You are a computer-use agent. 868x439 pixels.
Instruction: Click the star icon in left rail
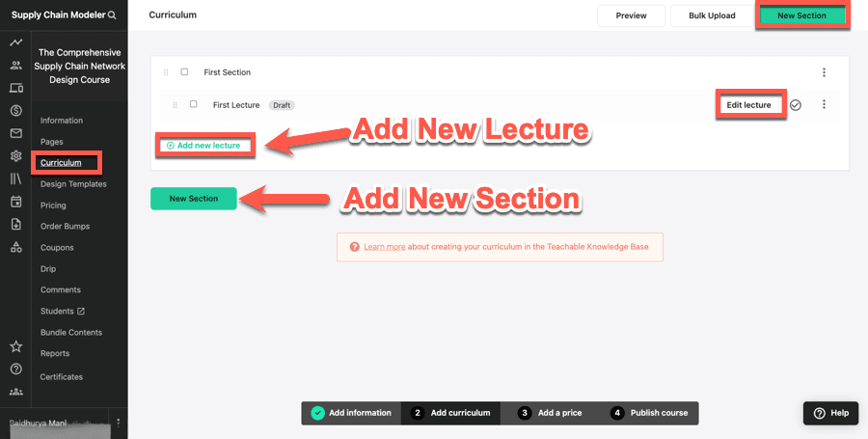pyautogui.click(x=15, y=346)
